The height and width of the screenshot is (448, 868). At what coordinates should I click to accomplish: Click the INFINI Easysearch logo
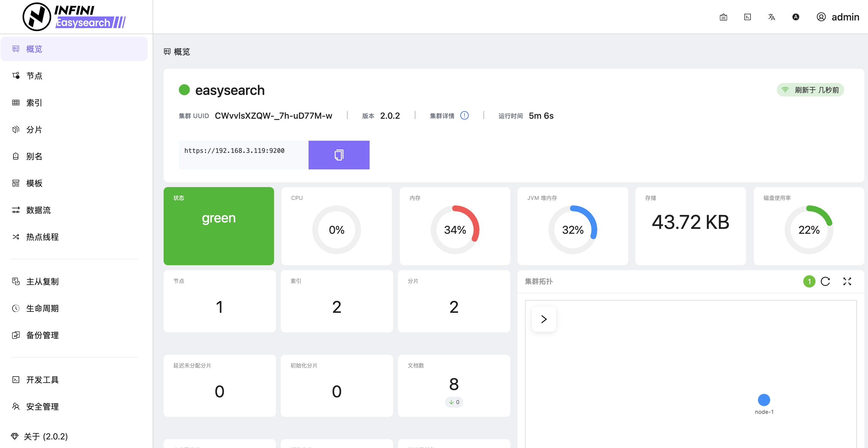[74, 17]
